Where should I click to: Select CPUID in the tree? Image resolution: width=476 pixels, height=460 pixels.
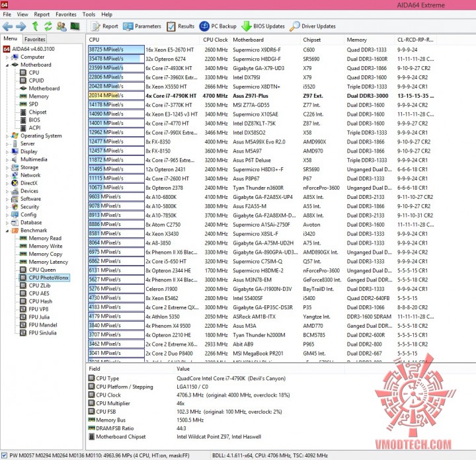(x=32, y=81)
